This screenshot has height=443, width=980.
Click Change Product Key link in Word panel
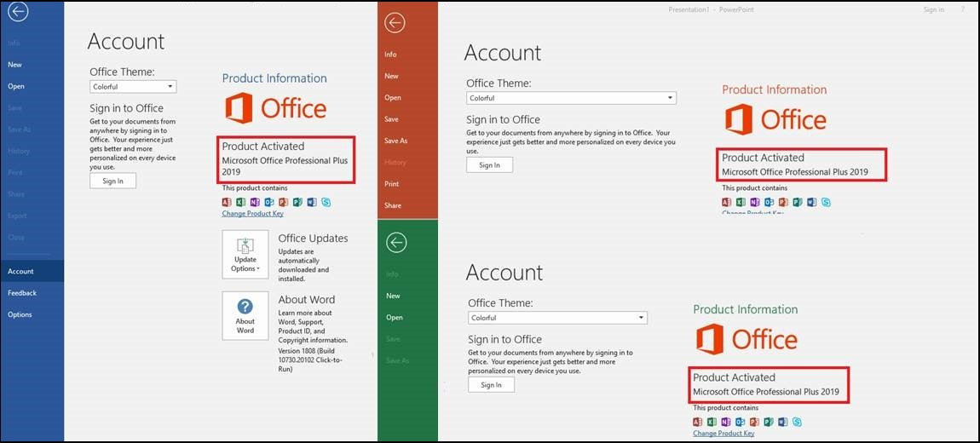(252, 214)
